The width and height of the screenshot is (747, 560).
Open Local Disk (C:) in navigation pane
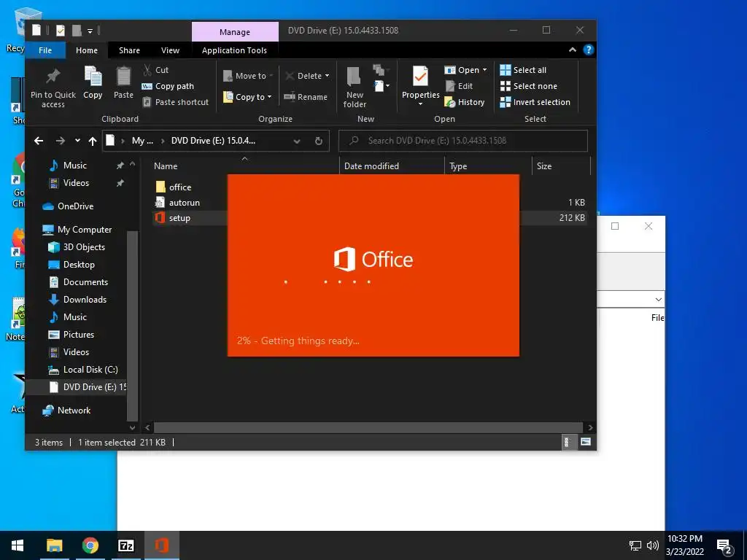pyautogui.click(x=83, y=370)
